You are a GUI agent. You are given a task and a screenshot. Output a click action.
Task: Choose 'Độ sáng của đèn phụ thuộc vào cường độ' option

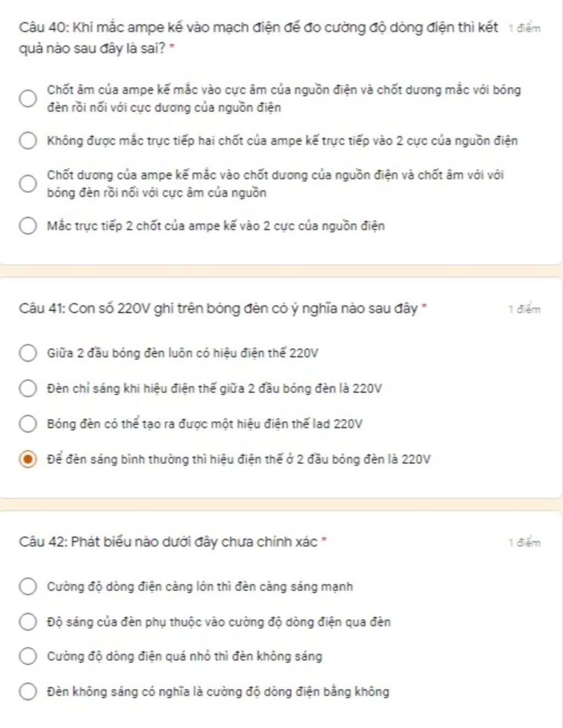pyautogui.click(x=27, y=622)
